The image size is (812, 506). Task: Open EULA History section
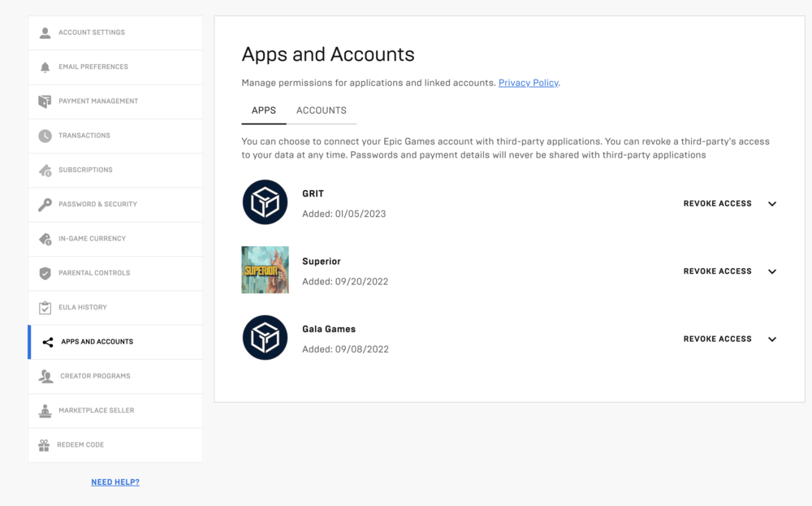click(x=115, y=308)
